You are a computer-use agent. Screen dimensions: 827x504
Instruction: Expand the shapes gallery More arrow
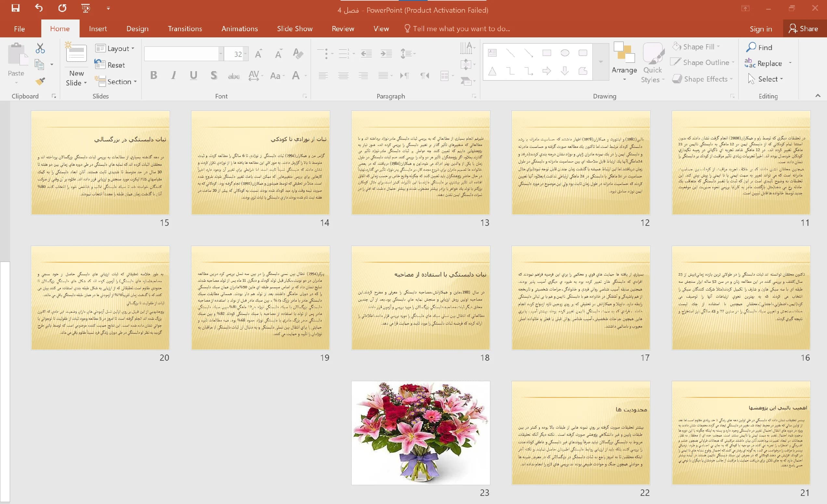(x=601, y=62)
